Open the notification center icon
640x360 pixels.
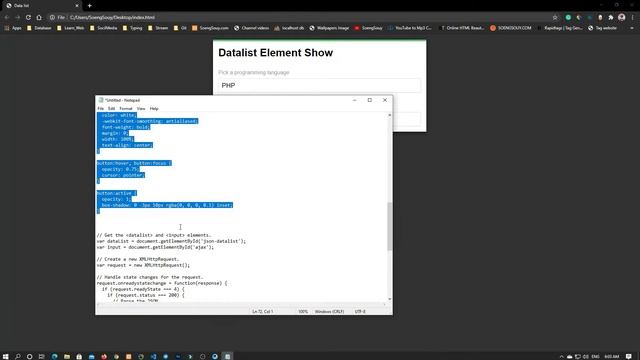pyautogui.click(x=629, y=356)
